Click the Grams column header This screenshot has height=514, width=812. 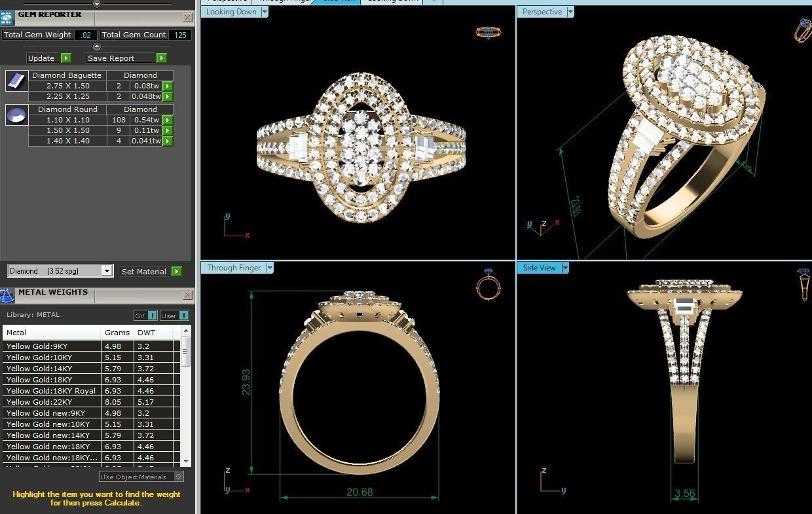[x=117, y=333]
